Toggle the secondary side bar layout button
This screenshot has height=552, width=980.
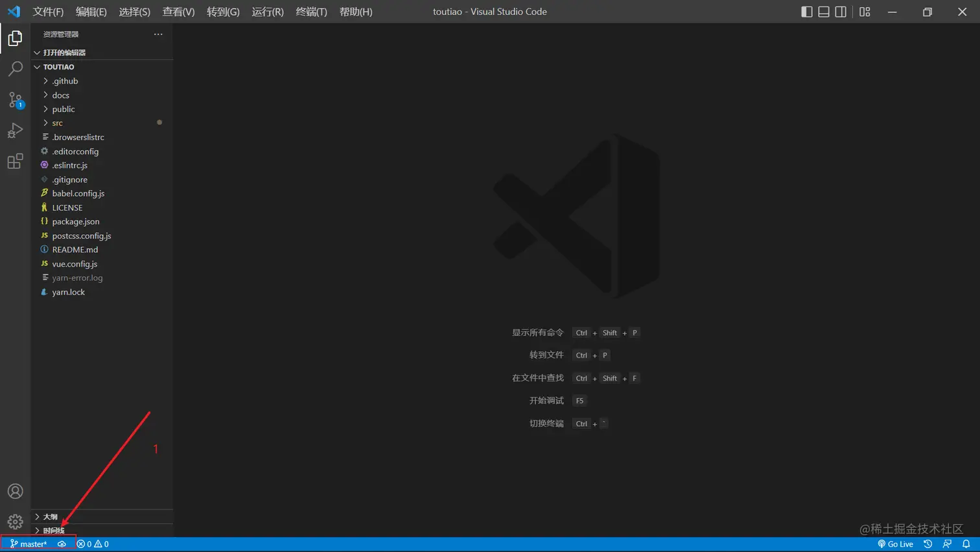click(x=840, y=12)
